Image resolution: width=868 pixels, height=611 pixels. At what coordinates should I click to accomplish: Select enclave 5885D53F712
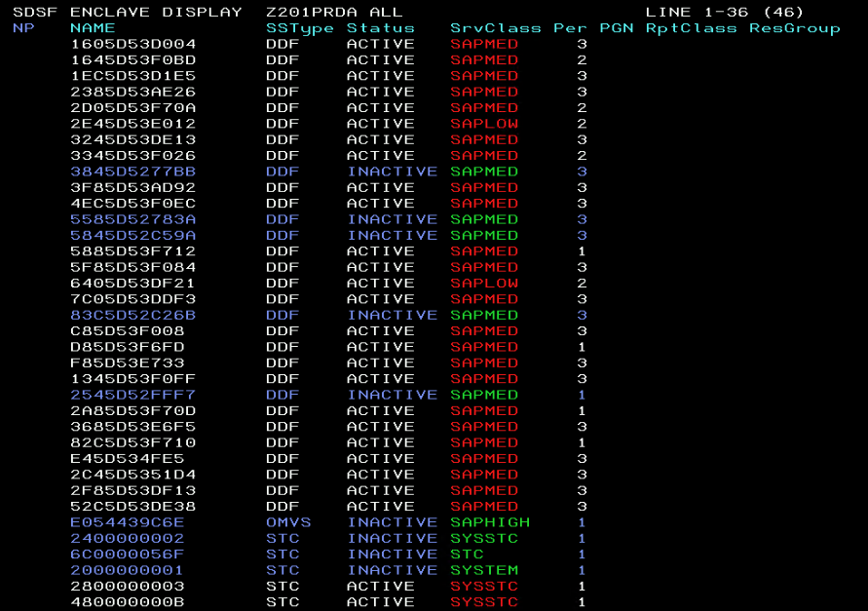(133, 251)
